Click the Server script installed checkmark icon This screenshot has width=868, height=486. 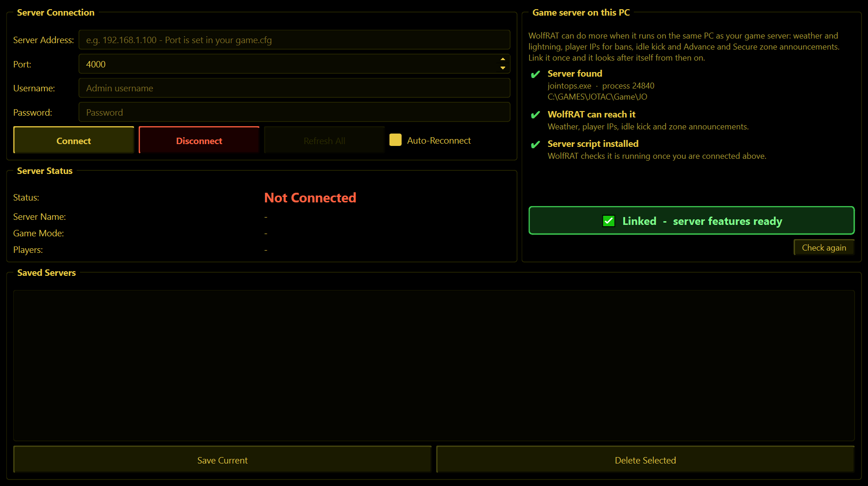(535, 145)
